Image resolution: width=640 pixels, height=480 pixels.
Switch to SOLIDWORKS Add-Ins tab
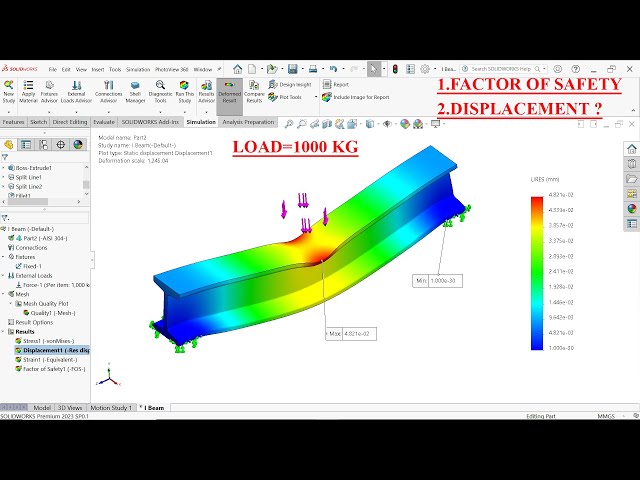150,122
